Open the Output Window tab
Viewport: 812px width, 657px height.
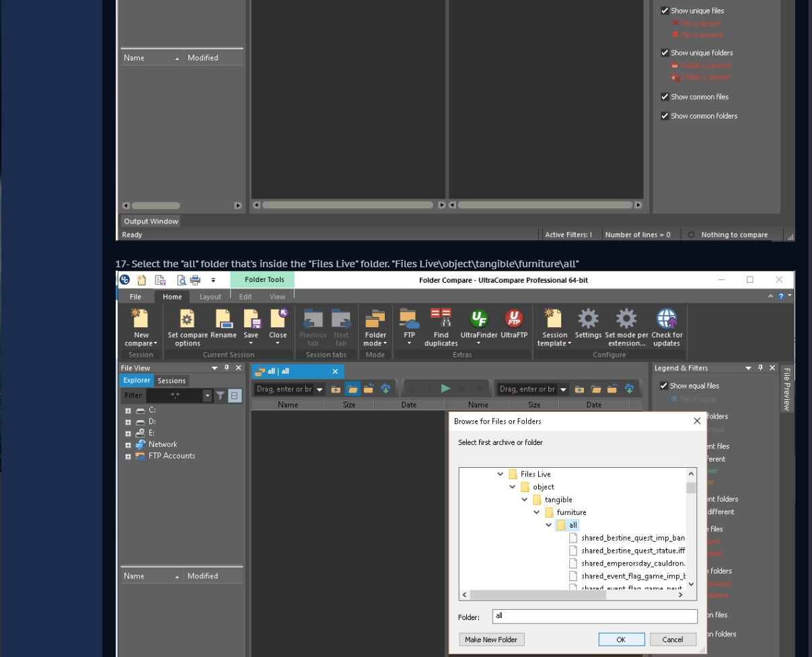point(151,221)
